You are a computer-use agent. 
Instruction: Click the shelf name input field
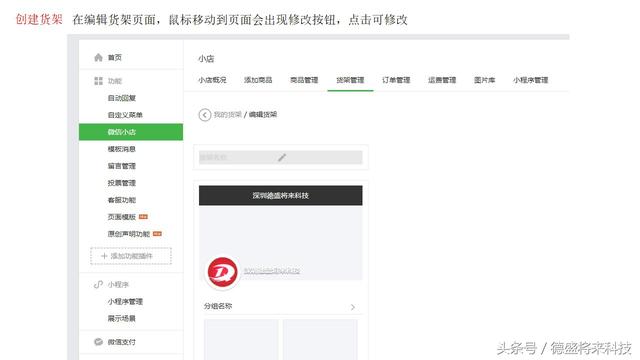click(x=280, y=157)
